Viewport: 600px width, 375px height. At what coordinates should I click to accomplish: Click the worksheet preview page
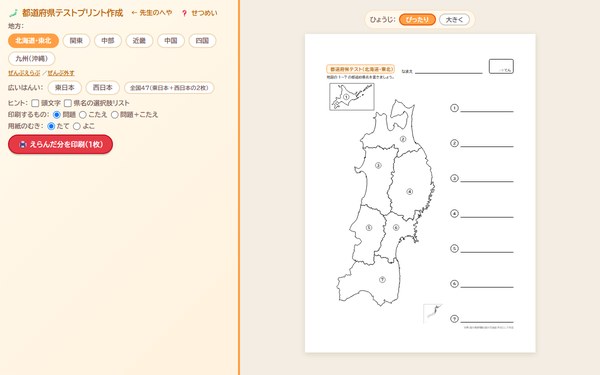coord(420,193)
